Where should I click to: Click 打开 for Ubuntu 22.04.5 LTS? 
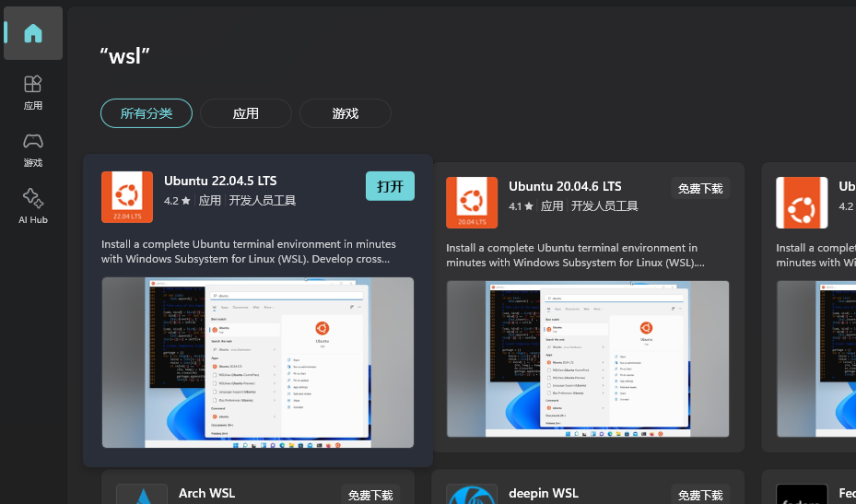click(390, 186)
